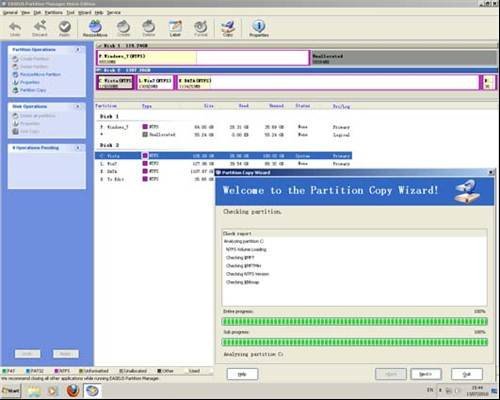This screenshot has height=400, width=500.
Task: Click the Undo button at sidebar bottom
Action: coord(27,354)
